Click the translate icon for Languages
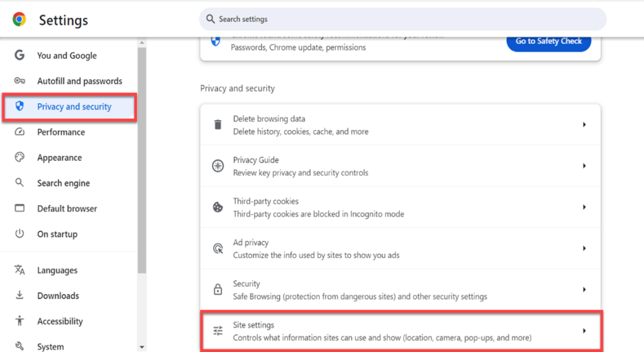This screenshot has width=644, height=352. click(x=19, y=270)
